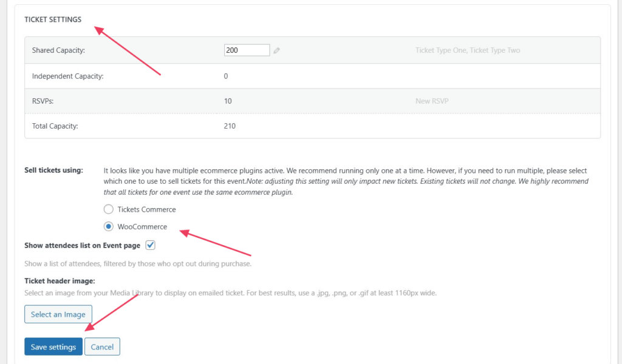Click inside the Shared Capacity number field

(x=246, y=50)
